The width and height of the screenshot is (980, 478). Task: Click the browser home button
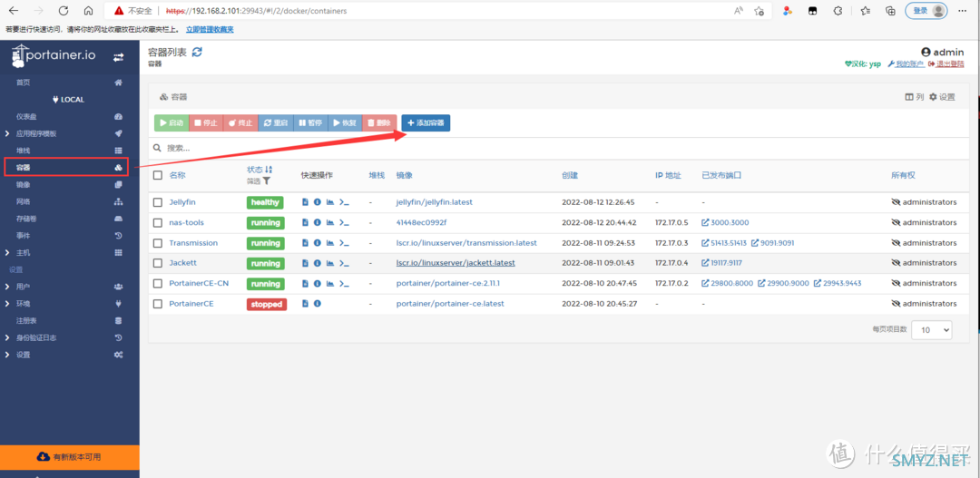coord(89,11)
